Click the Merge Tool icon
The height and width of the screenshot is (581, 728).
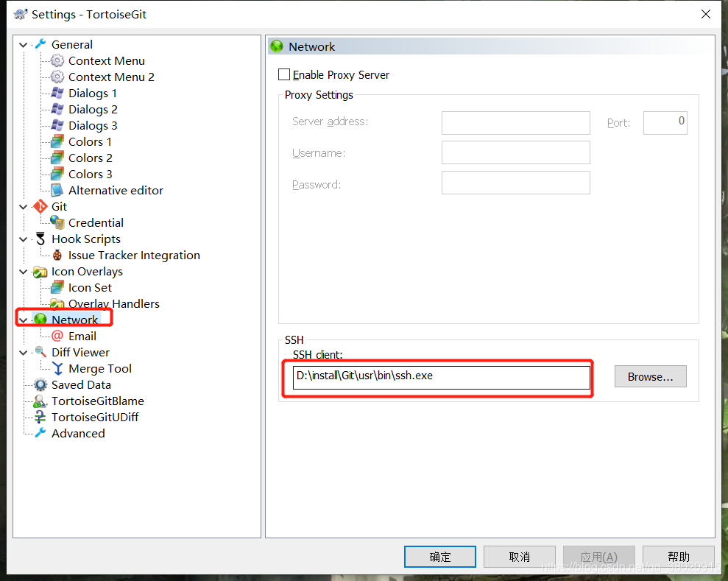[57, 368]
